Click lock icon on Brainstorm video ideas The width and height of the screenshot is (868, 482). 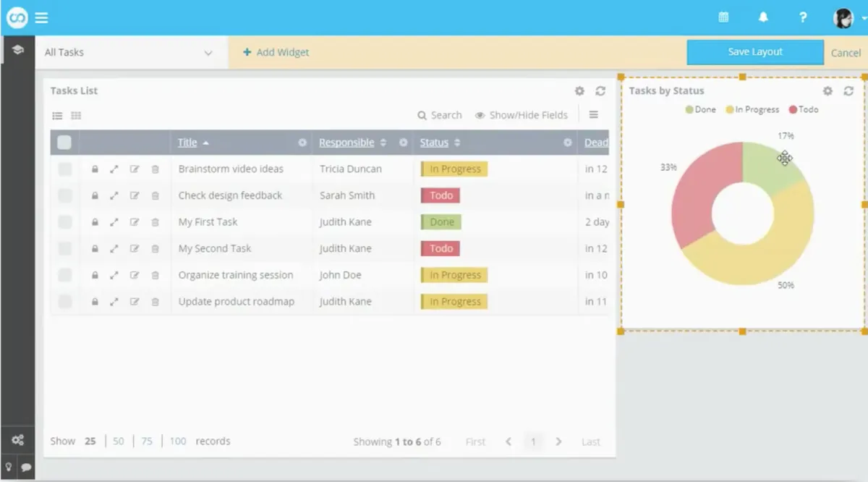[x=95, y=169]
